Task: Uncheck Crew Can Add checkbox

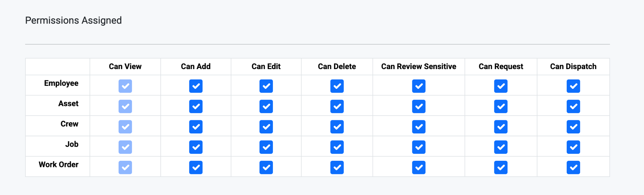Action: (196, 127)
